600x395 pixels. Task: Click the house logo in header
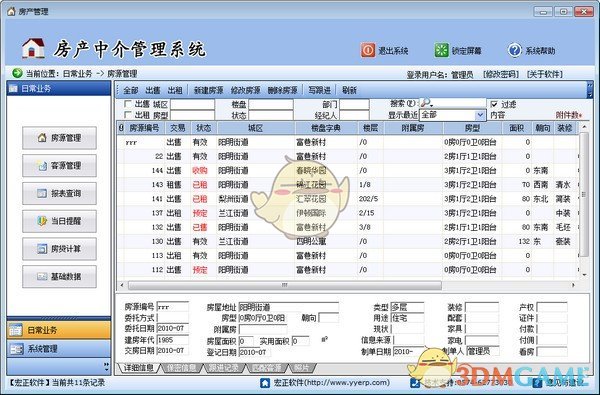pos(33,48)
